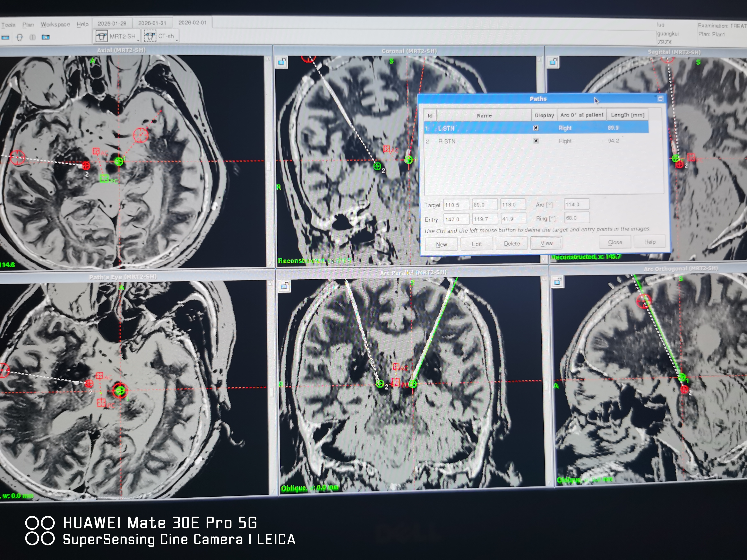The width and height of the screenshot is (747, 560).
Task: Toggle the Coronal view lock icon
Action: [282, 62]
